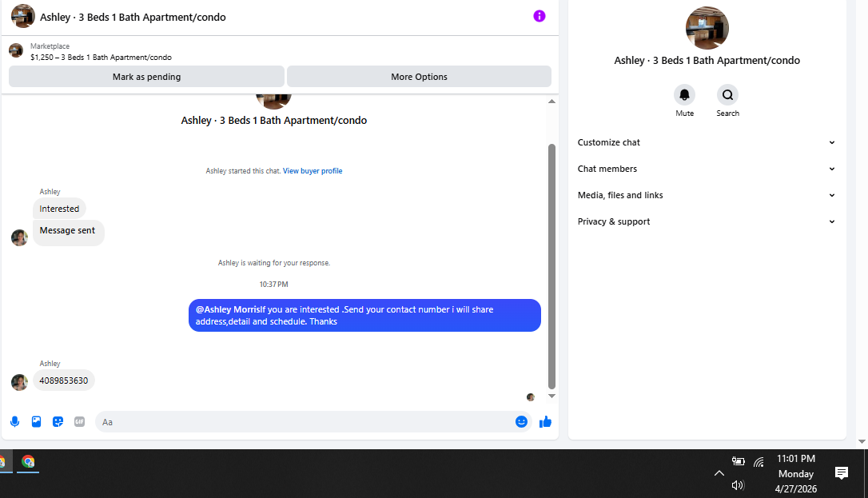Open large listing photo in right panel
The height and width of the screenshot is (498, 868).
click(707, 28)
